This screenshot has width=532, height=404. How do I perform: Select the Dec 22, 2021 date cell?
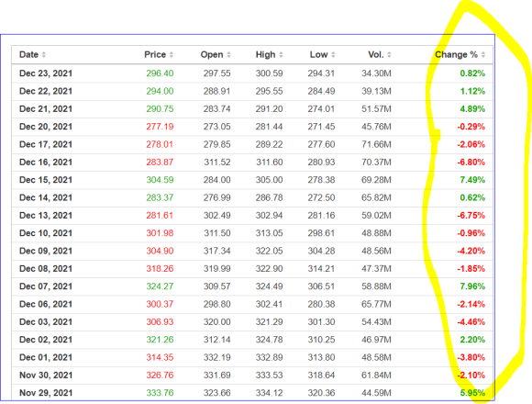pos(46,91)
